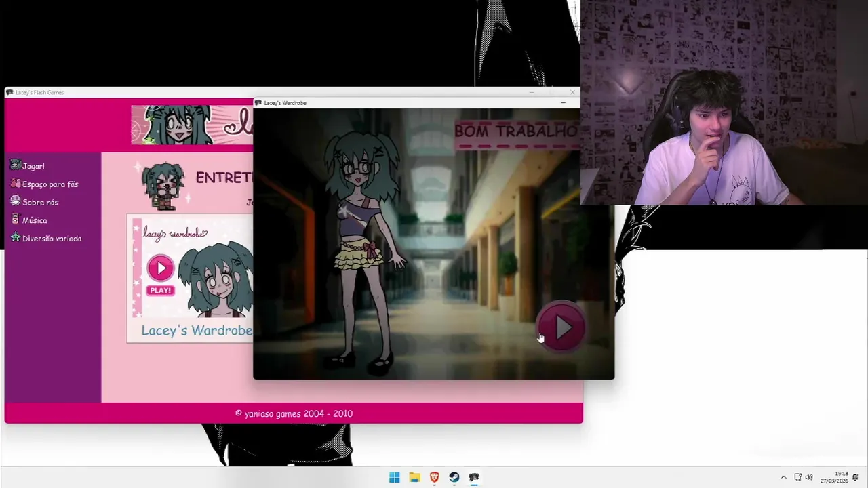Click the Lacey game icon in the taskbar
The height and width of the screenshot is (488, 868).
click(x=474, y=477)
